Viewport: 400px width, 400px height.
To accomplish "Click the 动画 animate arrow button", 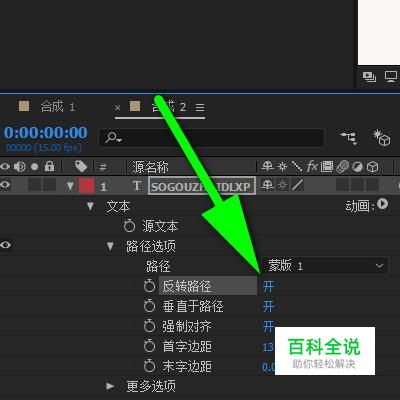I will [x=383, y=204].
